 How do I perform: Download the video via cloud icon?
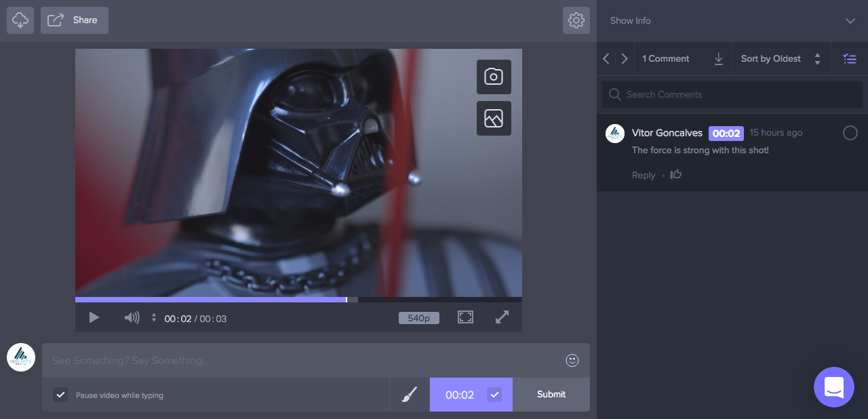20,20
